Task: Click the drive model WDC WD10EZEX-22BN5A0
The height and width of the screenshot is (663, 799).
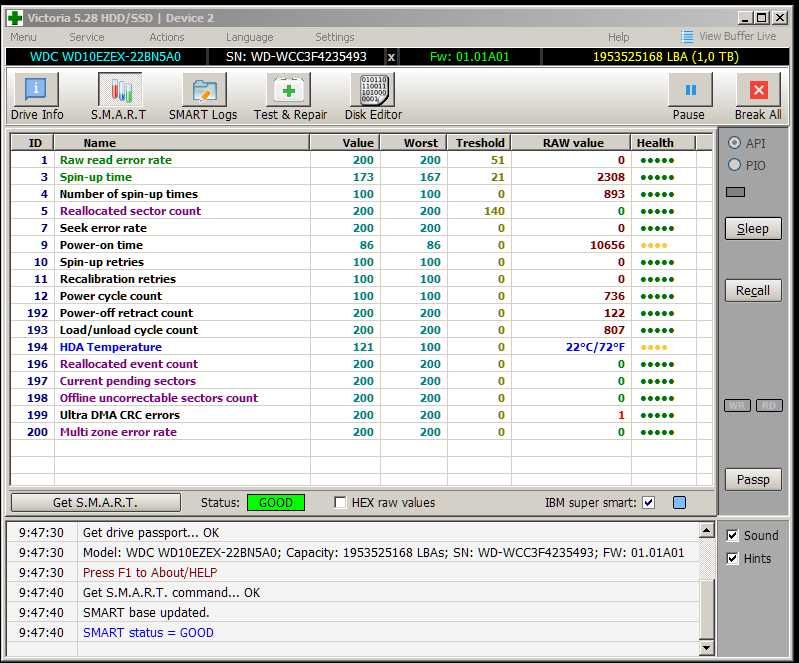Action: point(105,57)
